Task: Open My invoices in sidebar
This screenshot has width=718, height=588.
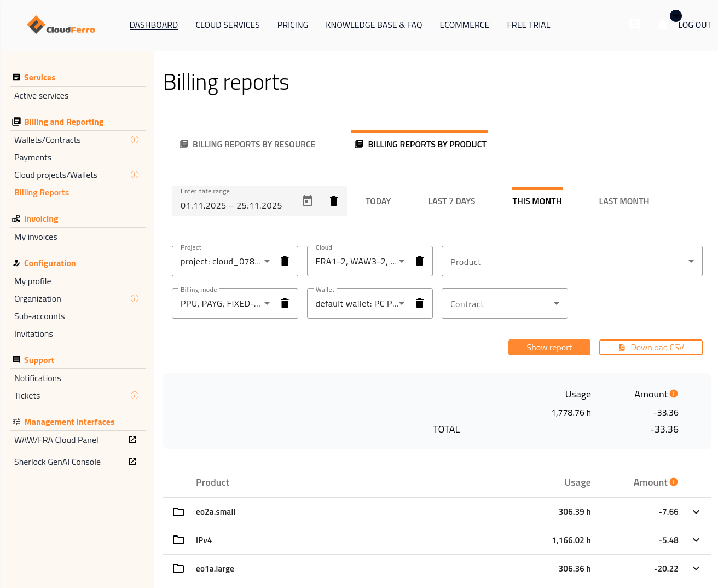Action: click(36, 237)
